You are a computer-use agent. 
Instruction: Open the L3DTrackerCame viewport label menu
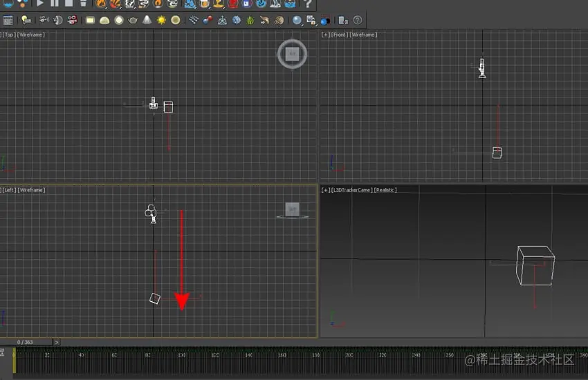tap(352, 190)
